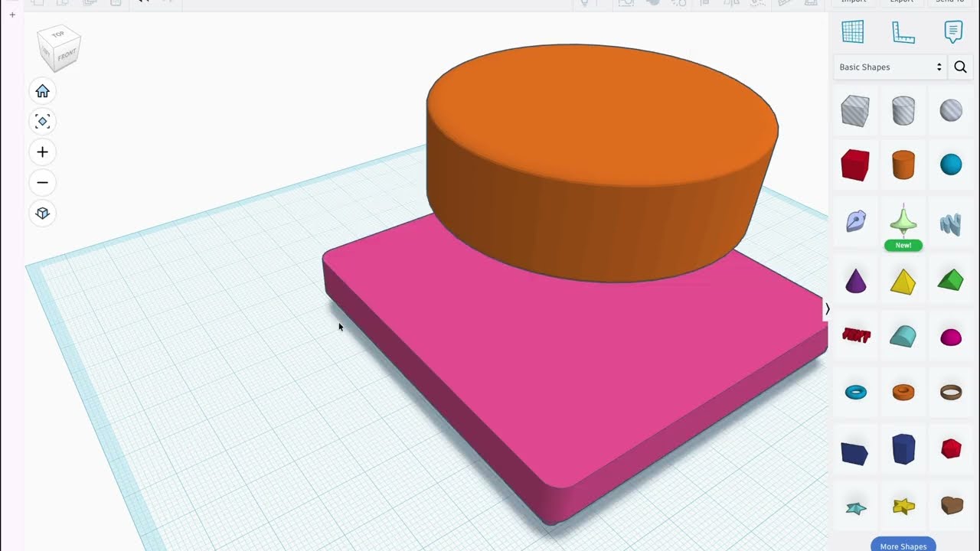This screenshot has width=980, height=551.
Task: Choose the teal Star shape
Action: [855, 507]
